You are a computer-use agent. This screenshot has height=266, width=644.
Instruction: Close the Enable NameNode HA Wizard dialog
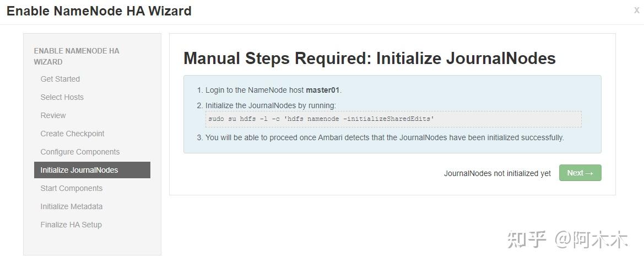[x=636, y=10]
